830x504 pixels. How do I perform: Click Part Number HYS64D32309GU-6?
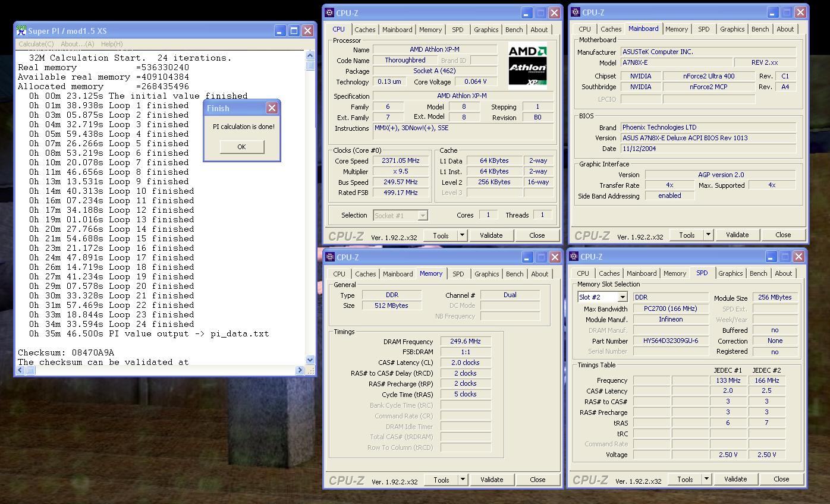click(x=671, y=341)
